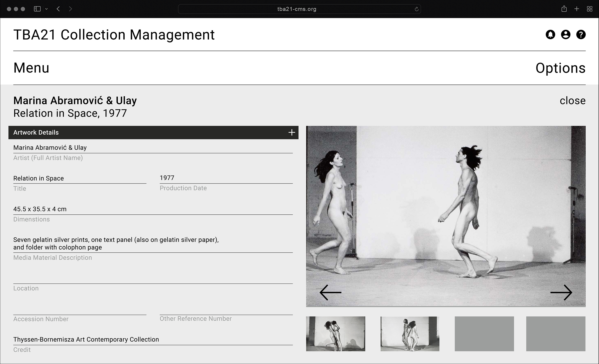The width and height of the screenshot is (599, 364).
Task: Reload the page in address bar
Action: 417,9
